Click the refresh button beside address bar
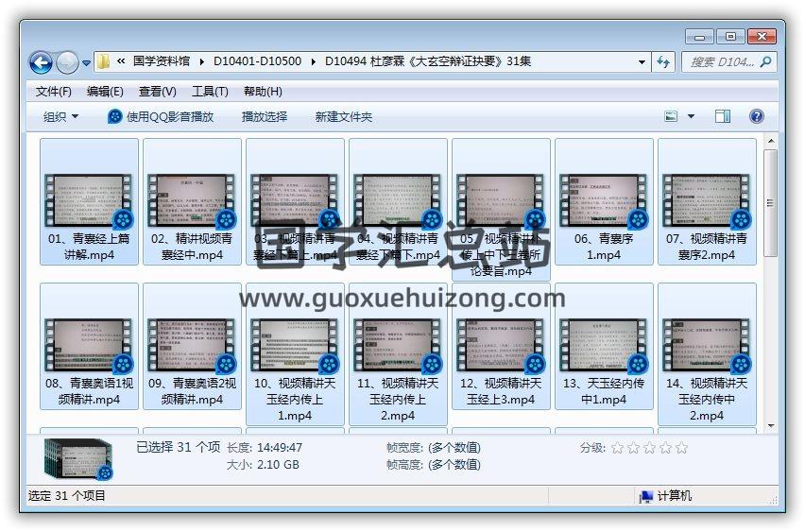Viewport: 805px width, 532px height. tap(663, 62)
